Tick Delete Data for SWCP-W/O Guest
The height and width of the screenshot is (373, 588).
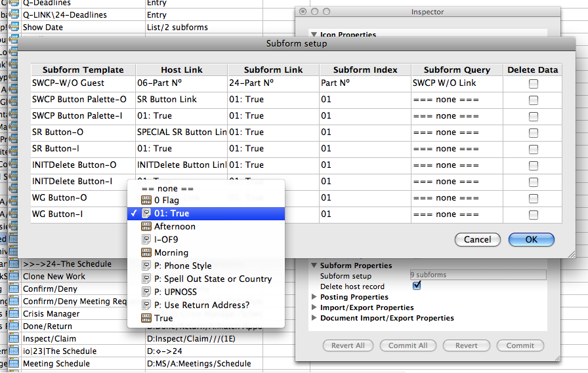[534, 84]
